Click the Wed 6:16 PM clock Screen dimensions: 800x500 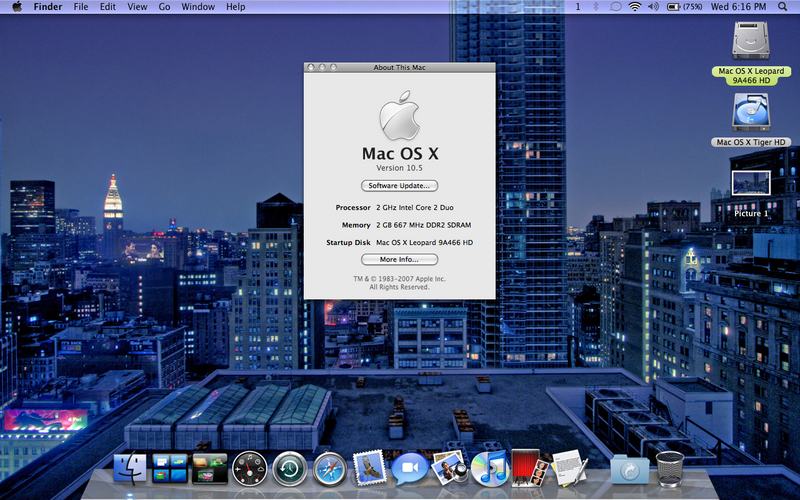coord(738,7)
